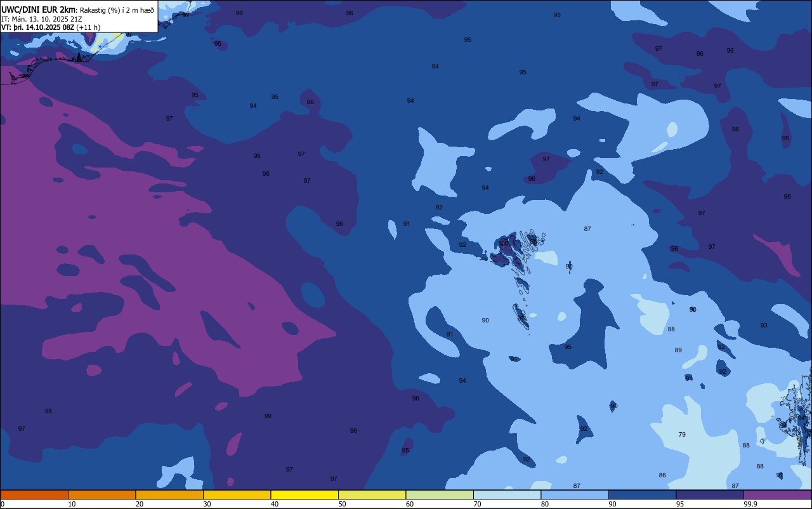This screenshot has width=812, height=509.
Task: Select the '86' humidity value on the map
Action: coord(662,475)
